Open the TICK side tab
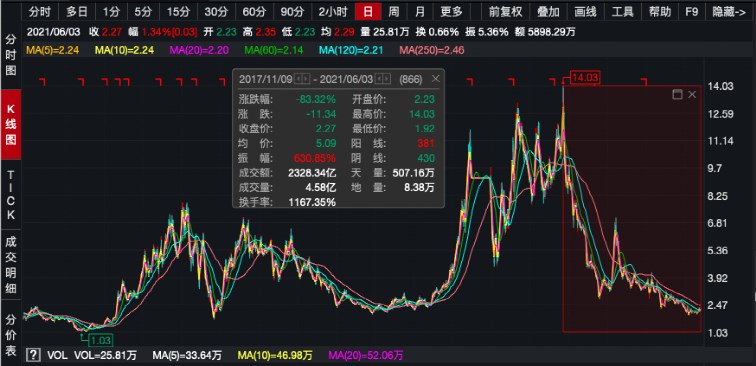The height and width of the screenshot is (366, 756). click(x=11, y=195)
